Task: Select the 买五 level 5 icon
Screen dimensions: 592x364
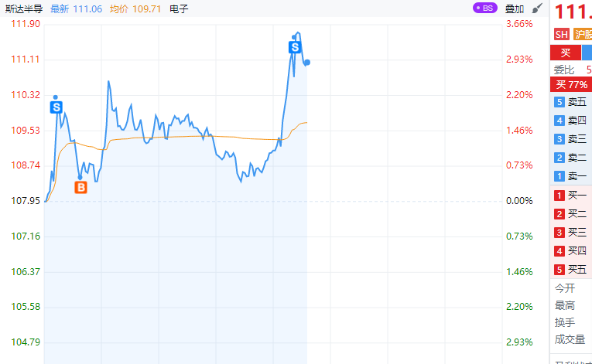Action: point(559,270)
